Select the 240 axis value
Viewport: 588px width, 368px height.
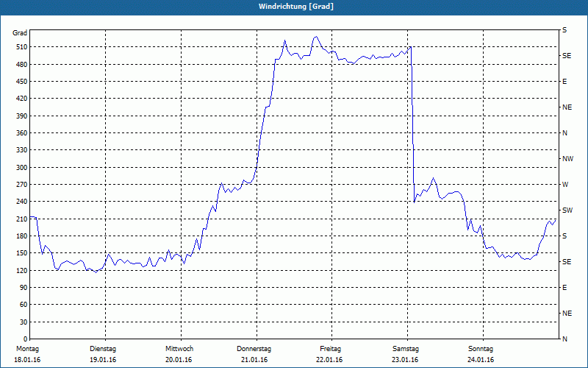click(21, 202)
